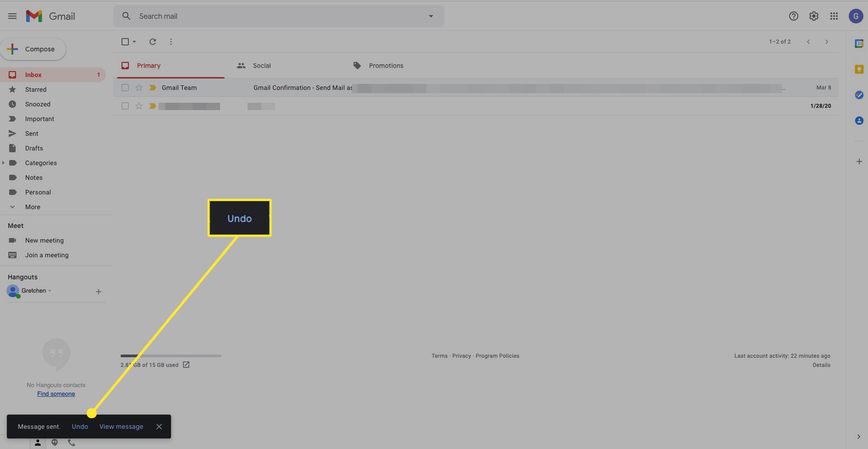The height and width of the screenshot is (449, 868).
Task: Open Google Keep side panel
Action: pyautogui.click(x=859, y=69)
